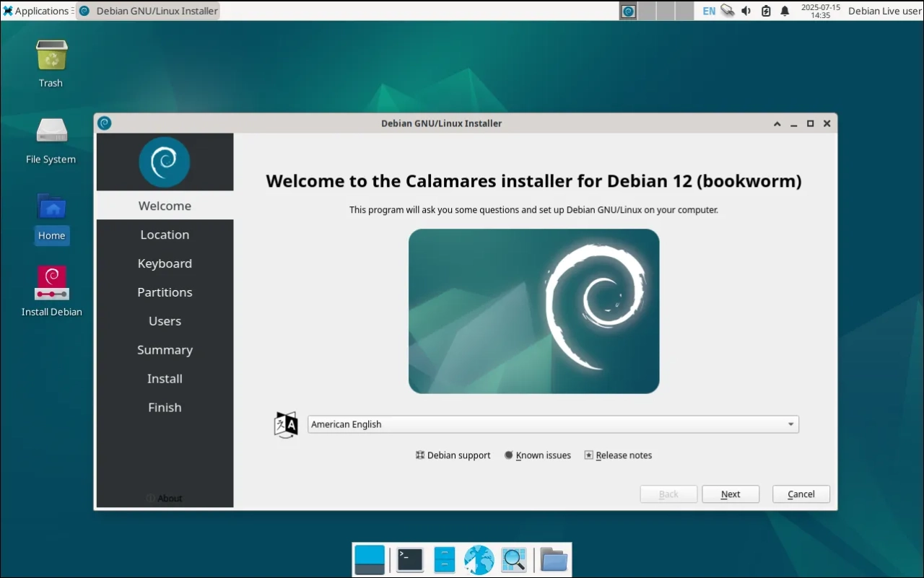This screenshot has width=924, height=578.
Task: Click the application finder magnifier dock icon
Action: (514, 560)
